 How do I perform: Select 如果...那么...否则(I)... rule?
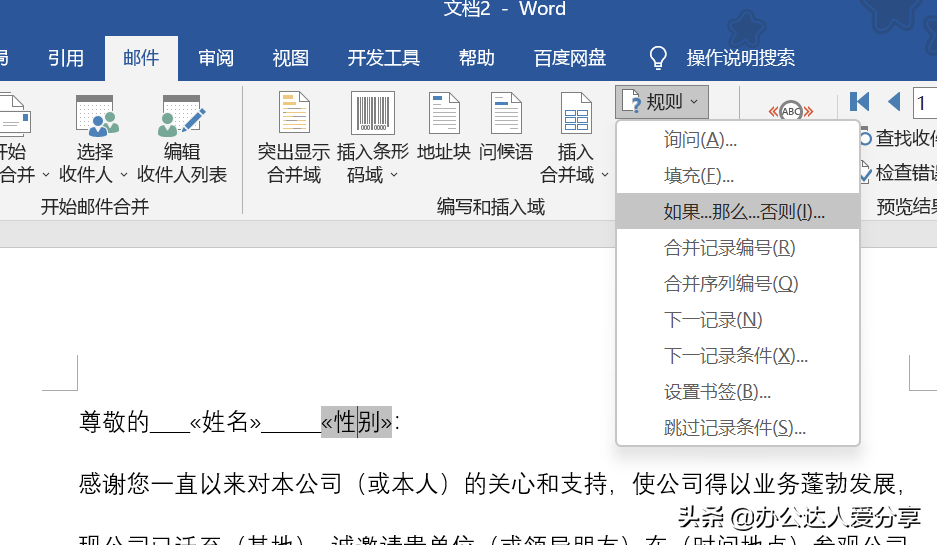click(738, 212)
